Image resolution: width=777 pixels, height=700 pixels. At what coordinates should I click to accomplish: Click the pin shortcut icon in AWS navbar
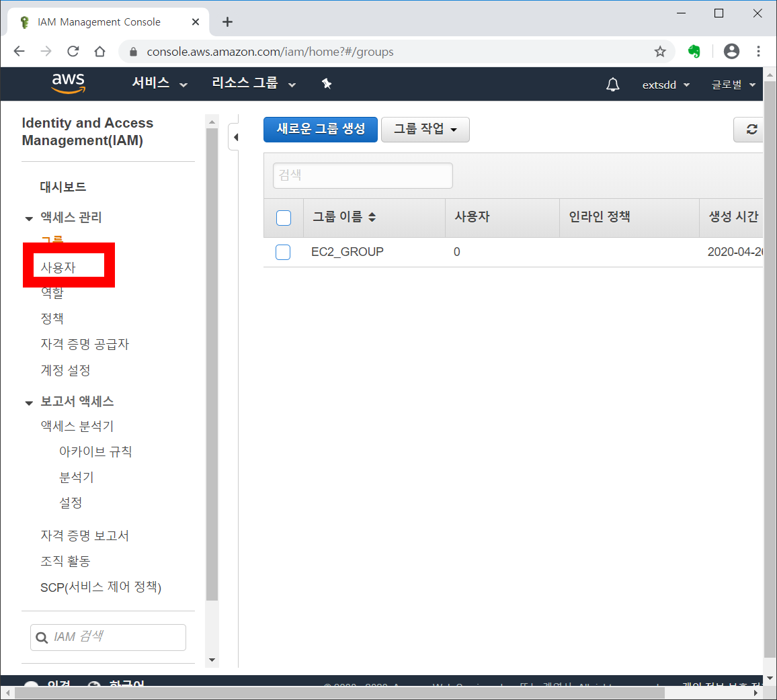coord(327,84)
